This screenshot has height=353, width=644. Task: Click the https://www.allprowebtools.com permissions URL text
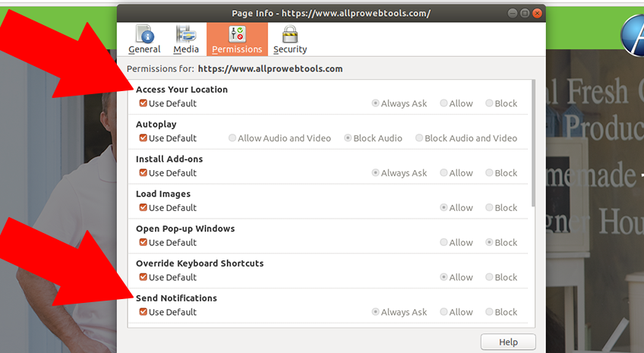click(270, 68)
